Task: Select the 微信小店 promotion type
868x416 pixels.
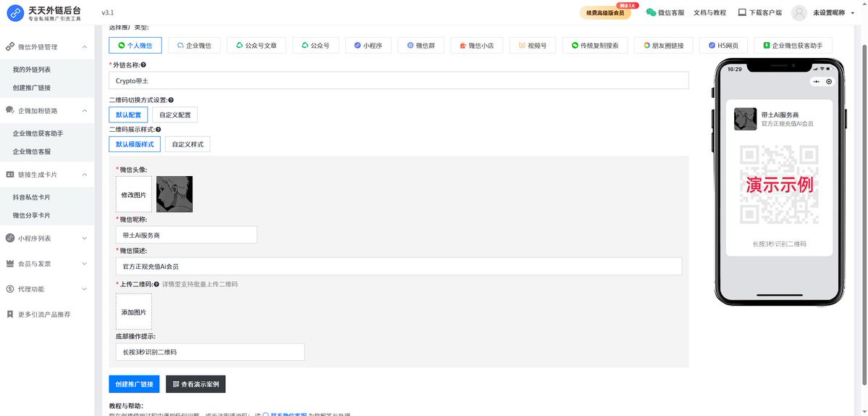Action: [476, 46]
